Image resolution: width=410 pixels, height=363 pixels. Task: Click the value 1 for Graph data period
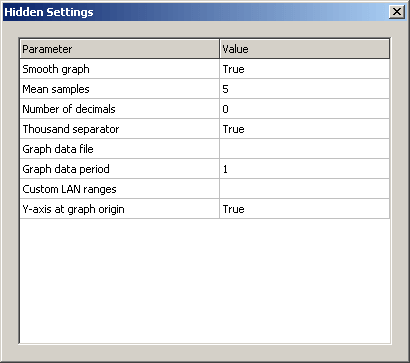point(304,169)
